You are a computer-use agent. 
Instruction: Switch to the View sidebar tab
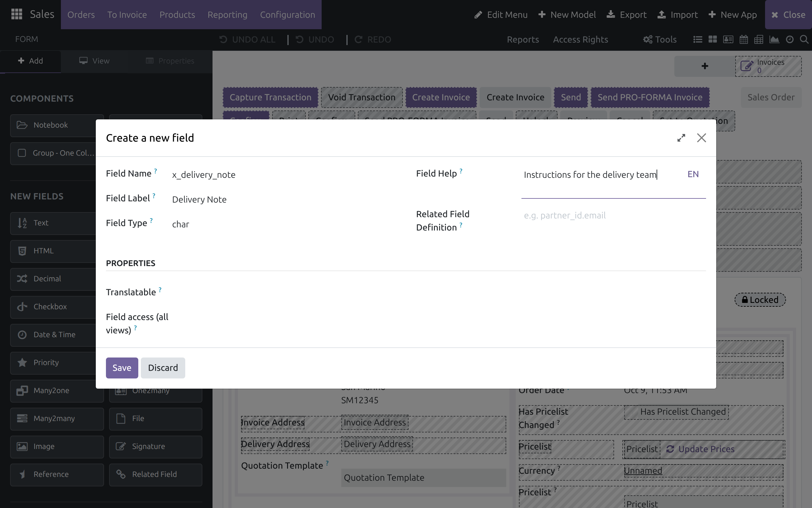[94, 61]
